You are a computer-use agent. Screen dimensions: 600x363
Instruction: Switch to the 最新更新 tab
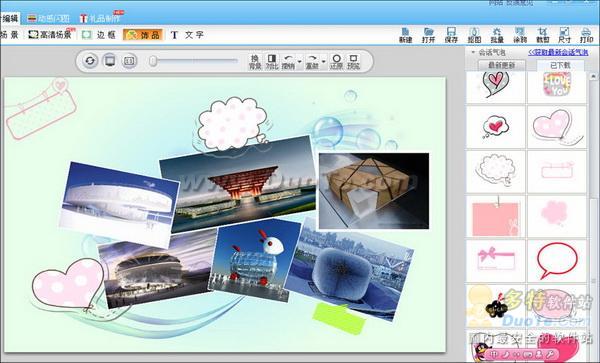coord(502,65)
